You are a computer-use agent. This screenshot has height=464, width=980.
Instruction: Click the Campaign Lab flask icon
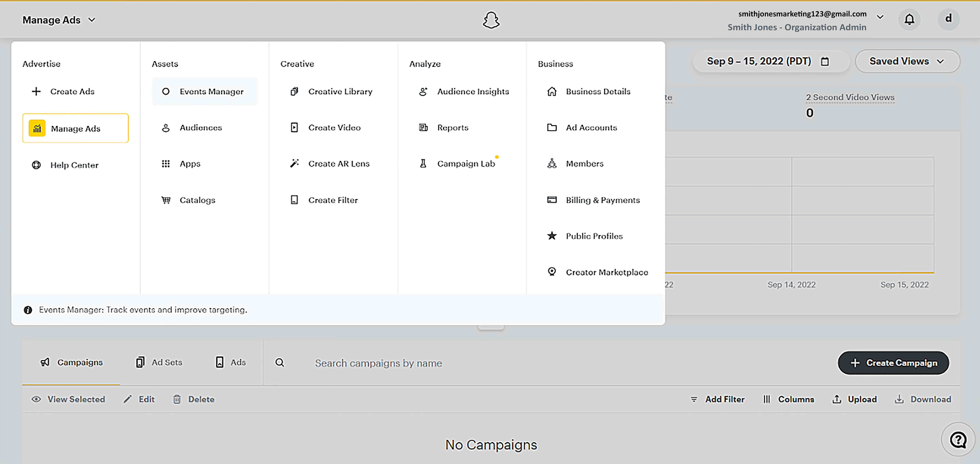[423, 164]
